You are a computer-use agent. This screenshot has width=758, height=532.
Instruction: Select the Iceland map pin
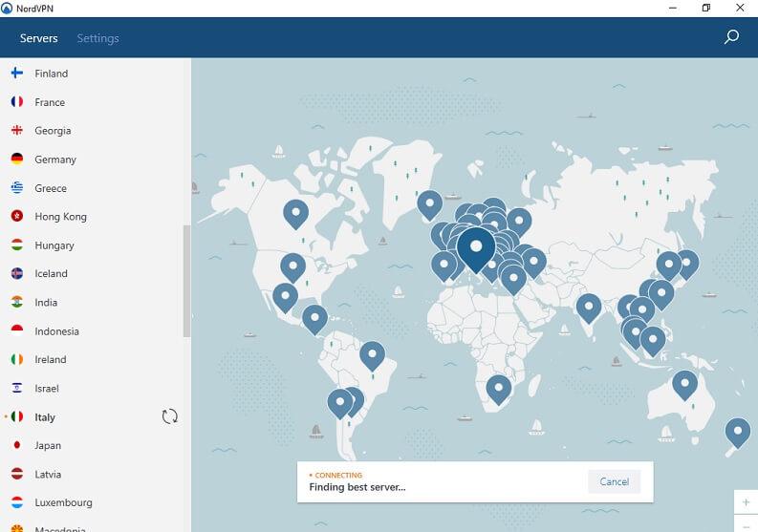coord(430,205)
